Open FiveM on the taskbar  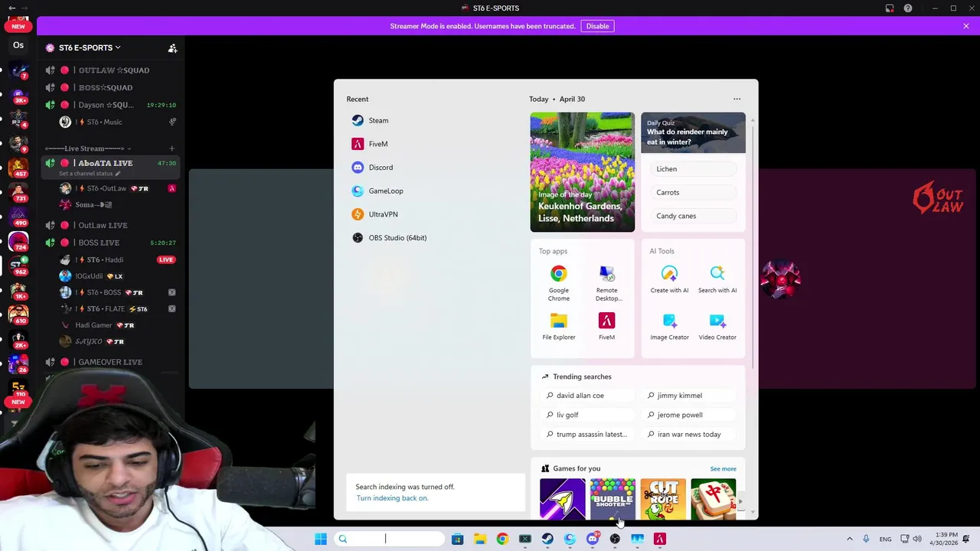(x=660, y=539)
